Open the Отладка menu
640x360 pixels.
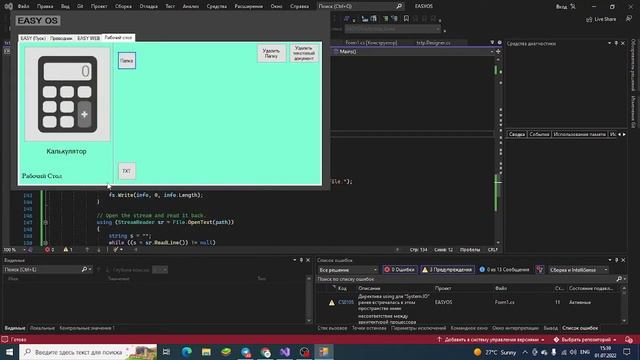pos(148,6)
